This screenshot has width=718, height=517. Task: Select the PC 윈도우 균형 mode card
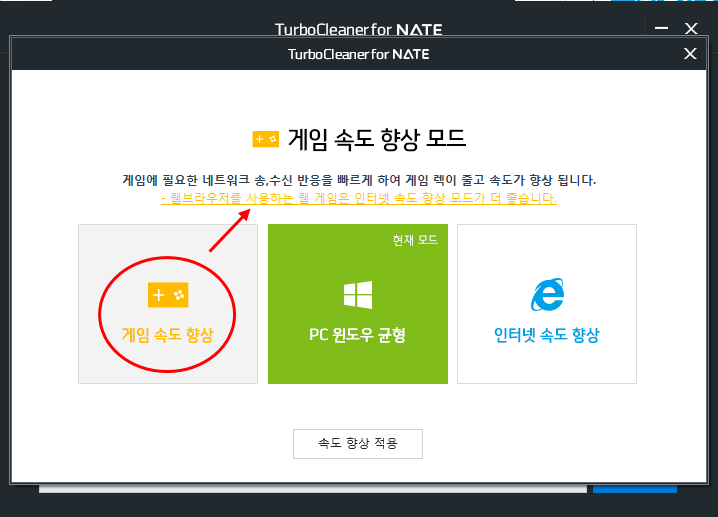(x=358, y=304)
